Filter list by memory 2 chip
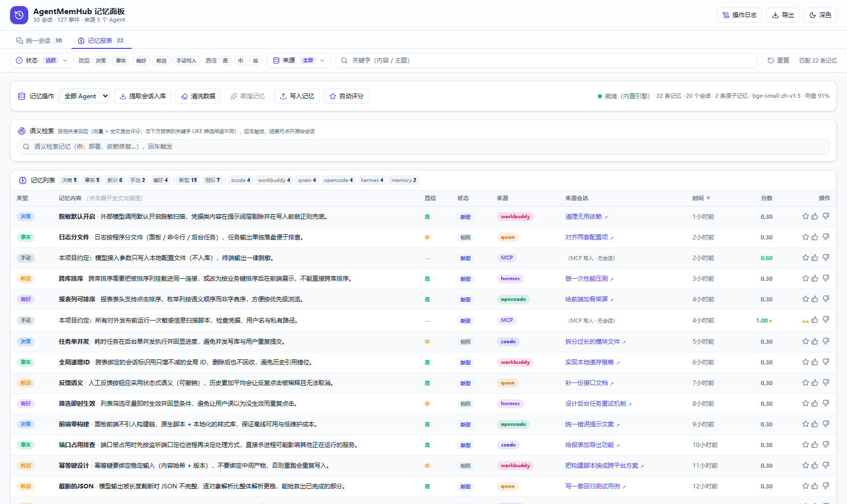The width and height of the screenshot is (847, 504). [404, 180]
